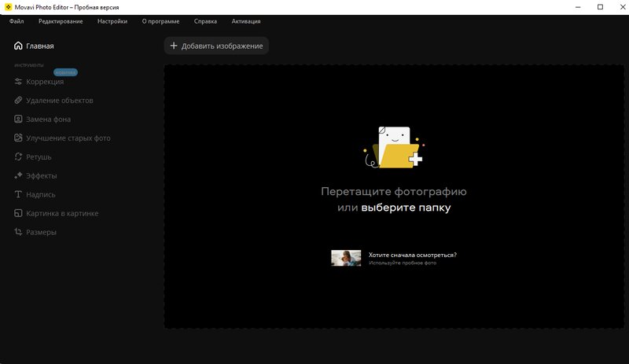Click Используйте пробное фото text
The height and width of the screenshot is (364, 629).
click(403, 263)
